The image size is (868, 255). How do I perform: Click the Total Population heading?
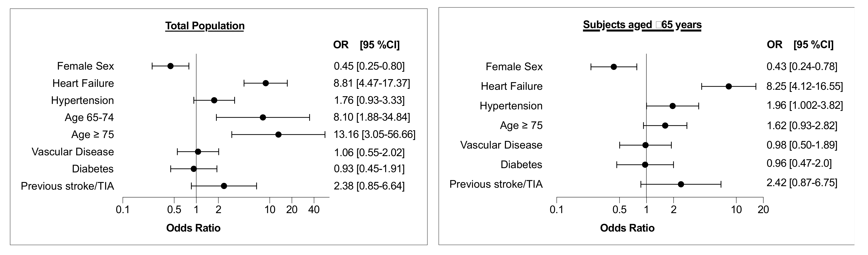coord(205,26)
